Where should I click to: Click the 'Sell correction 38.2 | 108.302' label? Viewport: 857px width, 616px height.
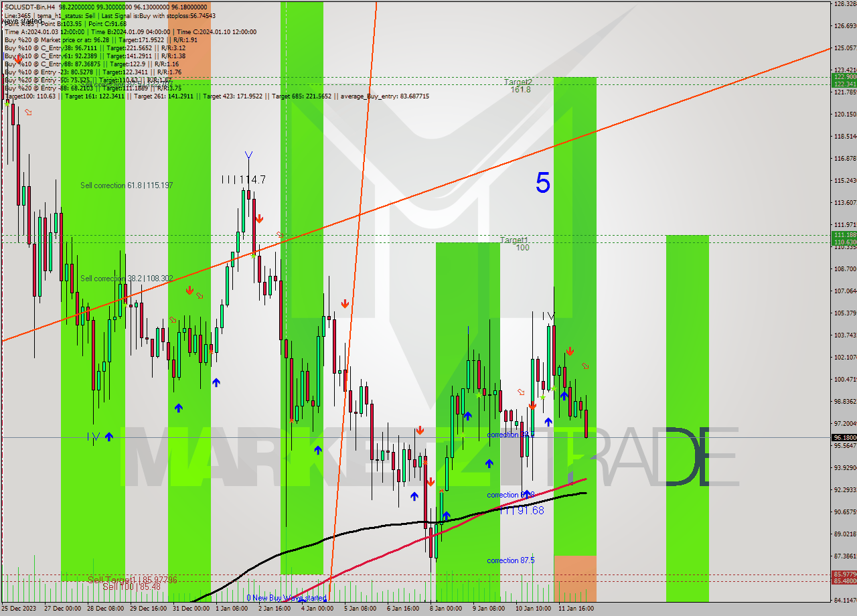point(127,279)
